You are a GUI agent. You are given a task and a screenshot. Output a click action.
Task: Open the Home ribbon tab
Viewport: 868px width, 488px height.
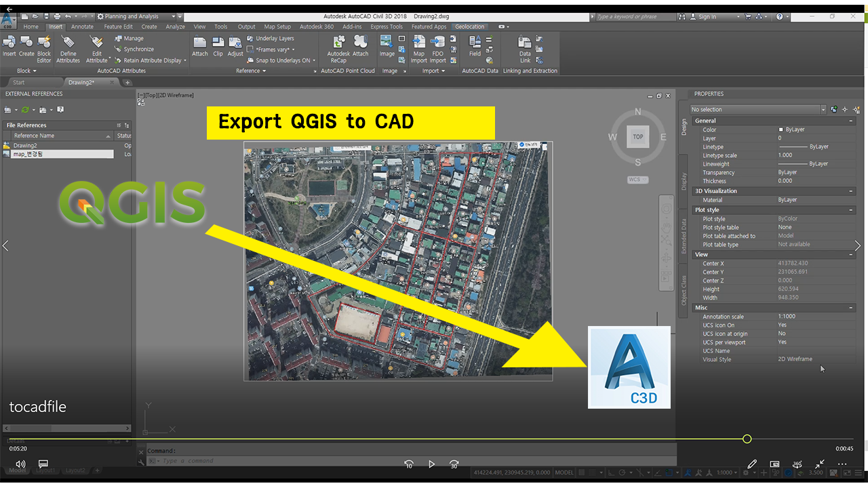[31, 27]
